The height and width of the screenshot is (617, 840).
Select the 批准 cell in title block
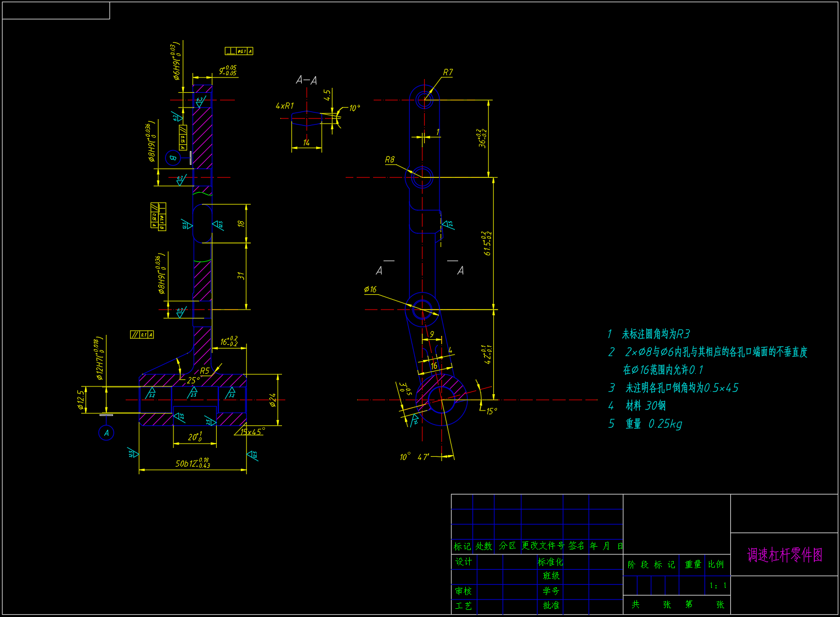[551, 605]
